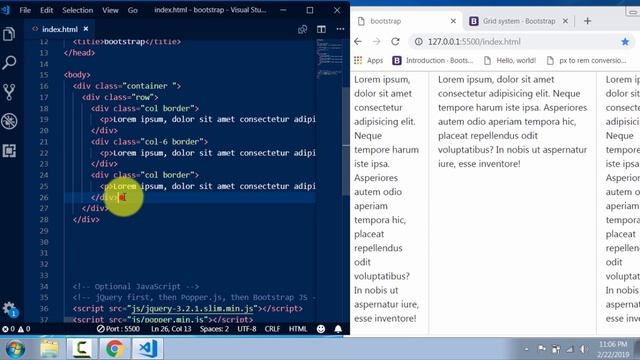The height and width of the screenshot is (360, 640).
Task: Open editor More Actions menu
Action: click(x=340, y=29)
